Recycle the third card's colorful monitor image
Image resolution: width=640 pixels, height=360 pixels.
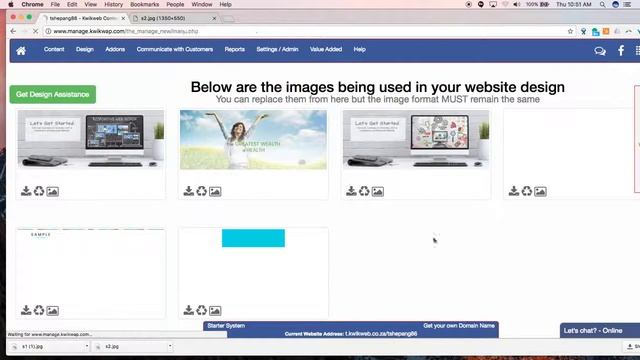[x=364, y=191]
